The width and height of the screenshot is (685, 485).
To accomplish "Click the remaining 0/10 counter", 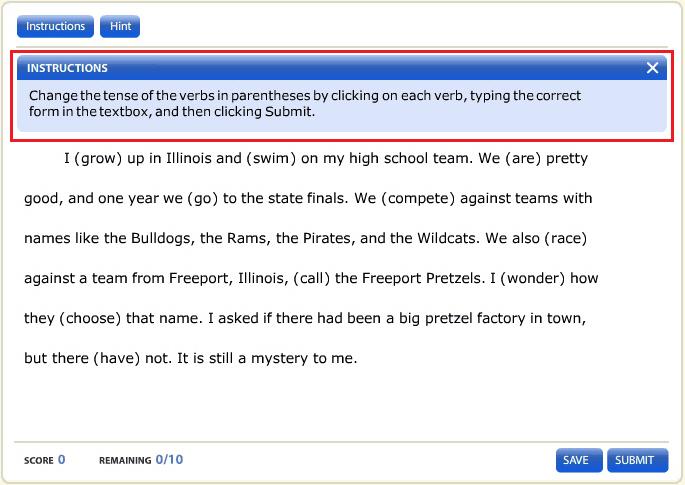I will (169, 460).
